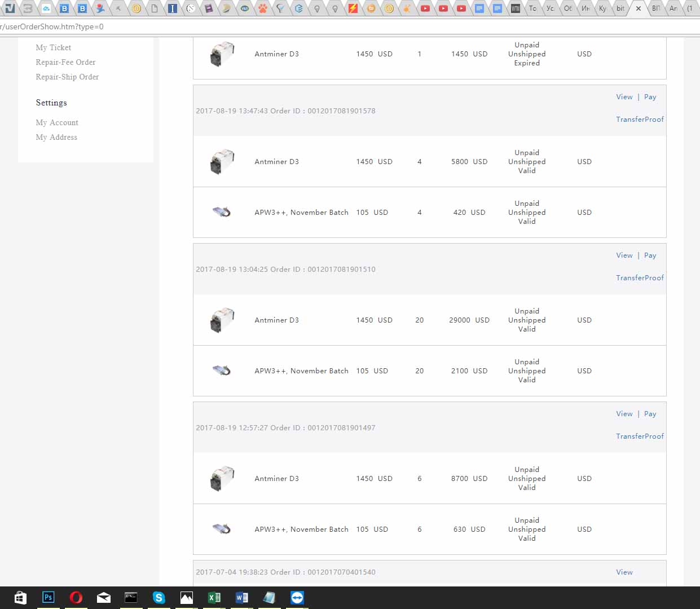The image size is (700, 609).
Task: Close the currently active browser tab
Action: [x=639, y=8]
